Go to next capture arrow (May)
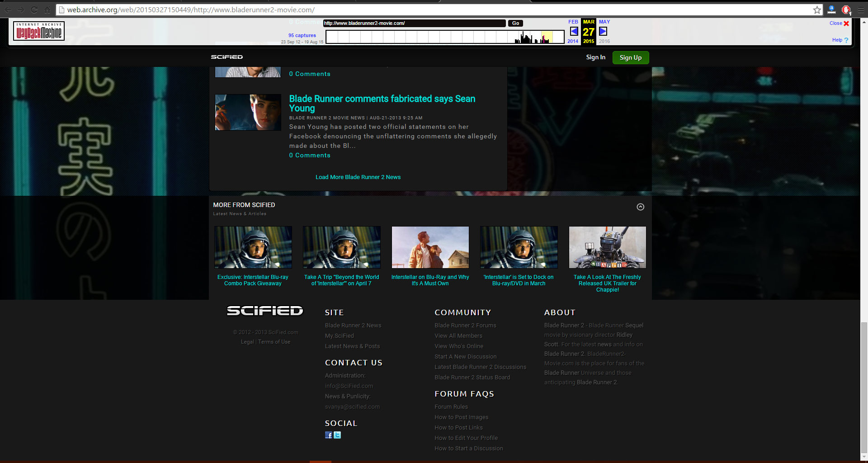This screenshot has width=868, height=463. [603, 31]
